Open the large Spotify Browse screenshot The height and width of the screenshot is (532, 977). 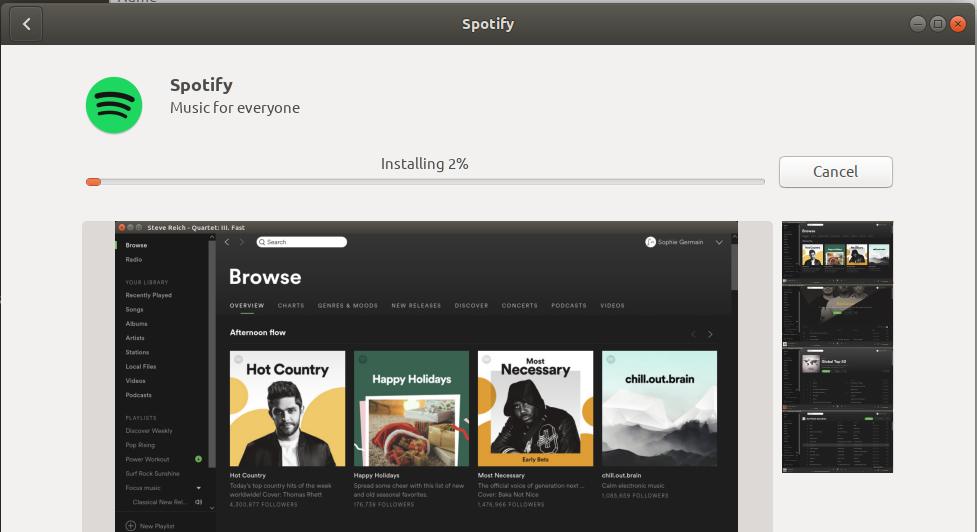coord(427,376)
